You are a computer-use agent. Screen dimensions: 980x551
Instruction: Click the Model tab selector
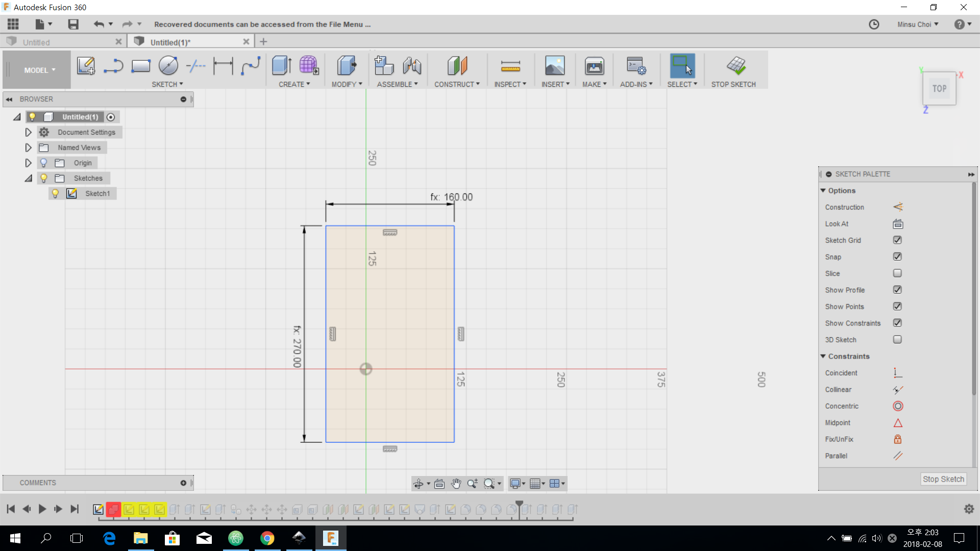click(x=37, y=69)
